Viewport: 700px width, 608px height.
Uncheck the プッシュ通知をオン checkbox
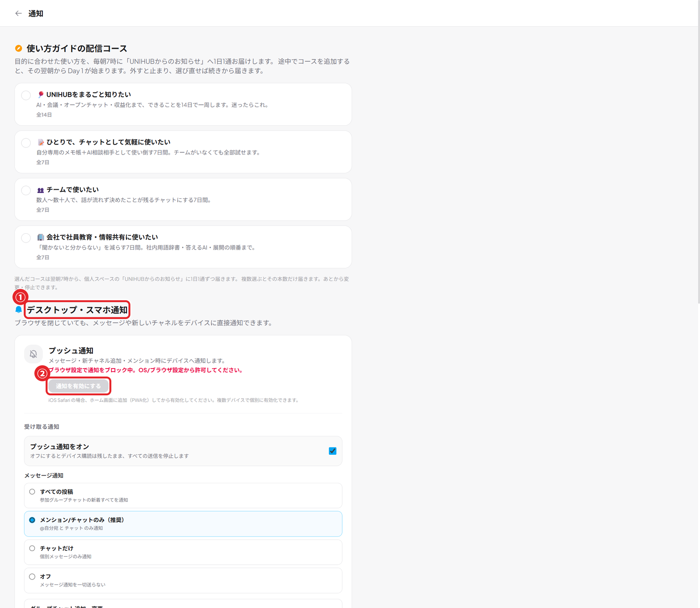[332, 451]
